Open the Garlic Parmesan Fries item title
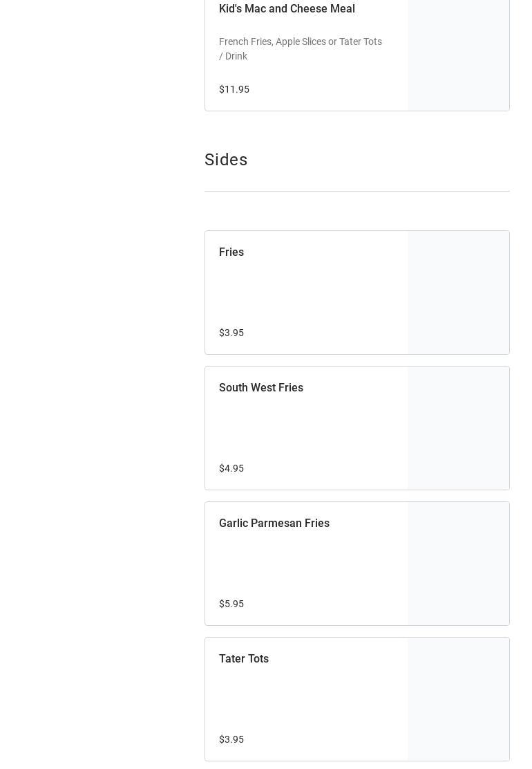The image size is (532, 769). tap(274, 524)
